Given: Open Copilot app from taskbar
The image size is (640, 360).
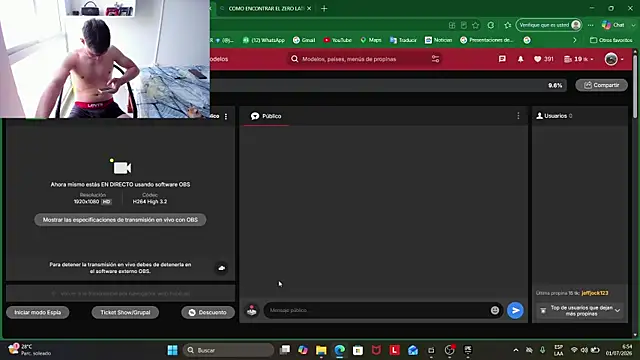Looking at the screenshot, I should [x=303, y=350].
